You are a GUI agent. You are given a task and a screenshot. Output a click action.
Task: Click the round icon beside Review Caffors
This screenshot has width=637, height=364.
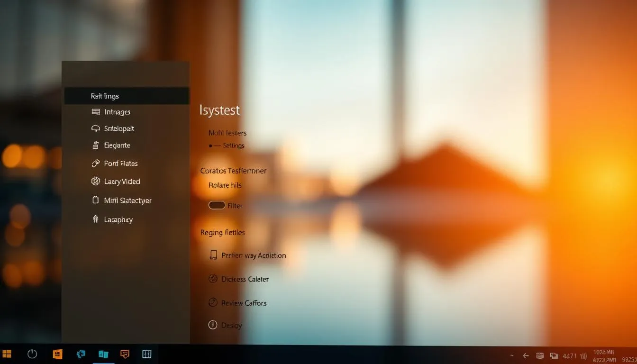point(213,302)
